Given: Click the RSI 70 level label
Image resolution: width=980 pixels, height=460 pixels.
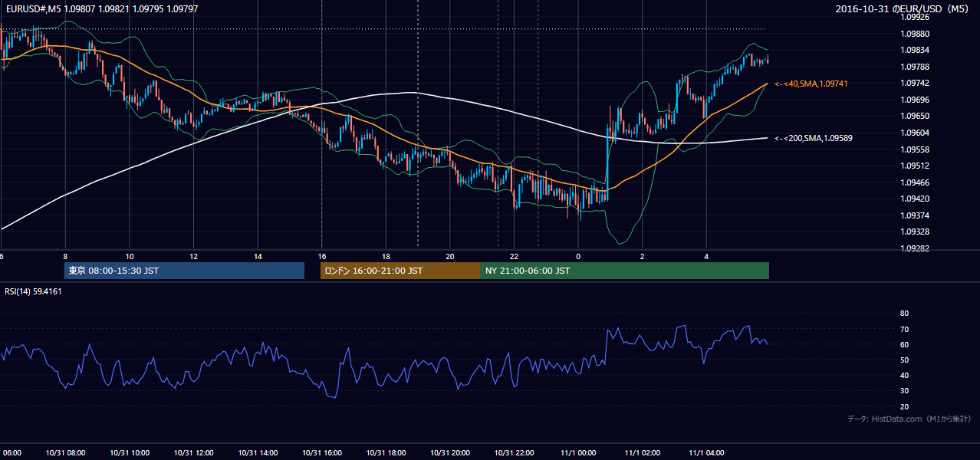Looking at the screenshot, I should (x=904, y=329).
